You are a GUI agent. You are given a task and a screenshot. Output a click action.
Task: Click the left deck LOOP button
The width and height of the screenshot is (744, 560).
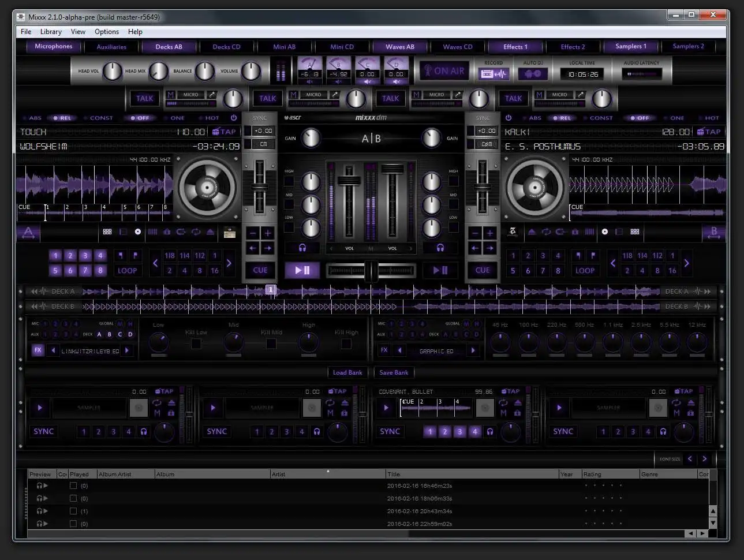[128, 270]
